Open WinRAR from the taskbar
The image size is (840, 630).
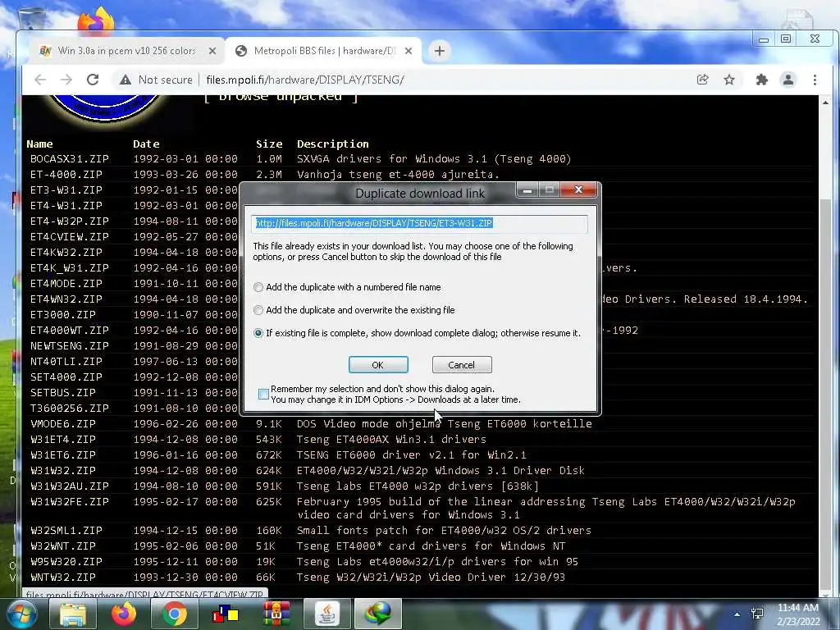(276, 614)
